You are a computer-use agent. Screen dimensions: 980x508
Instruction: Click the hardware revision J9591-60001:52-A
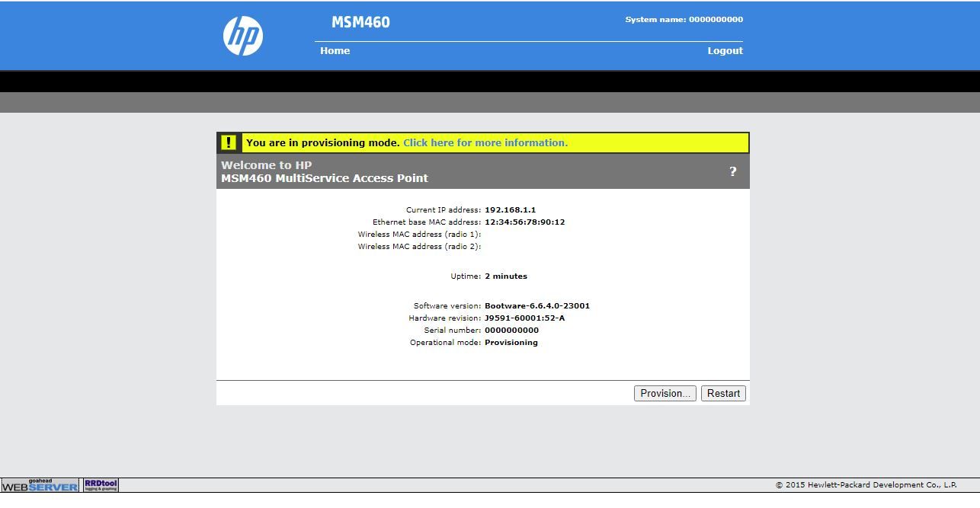point(525,318)
